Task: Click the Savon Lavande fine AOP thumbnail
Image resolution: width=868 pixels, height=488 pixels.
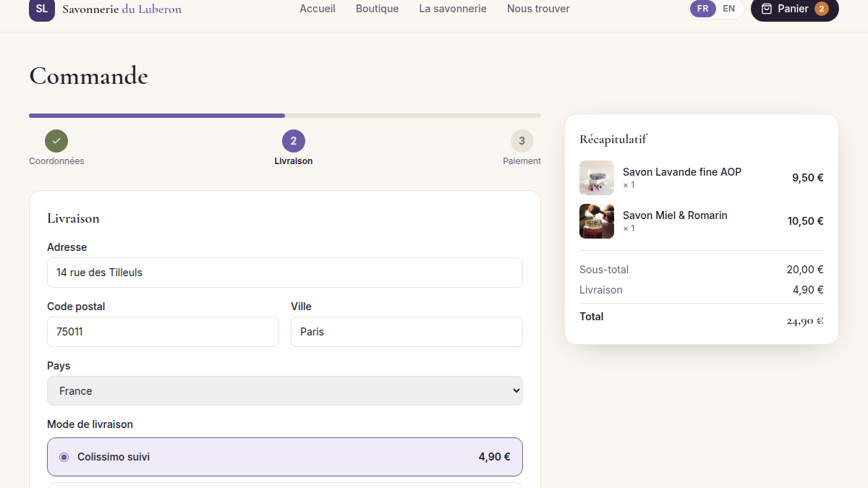Action: pos(597,178)
